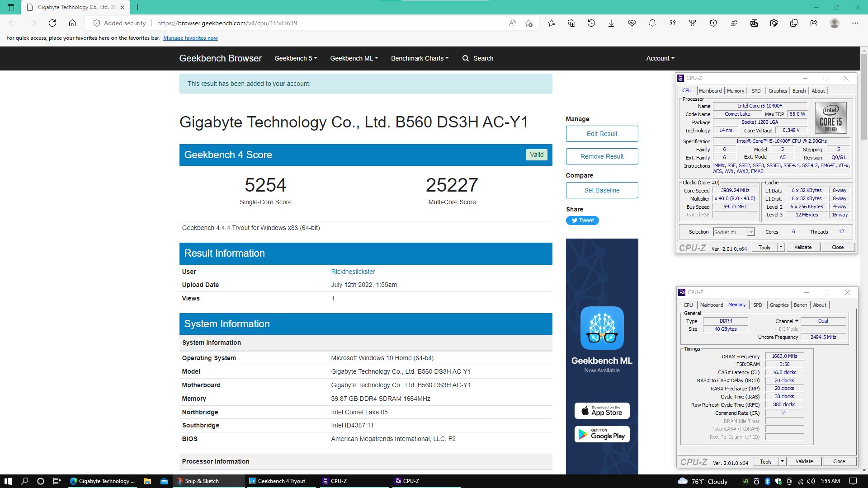The image size is (868, 488).
Task: Open a new browser tab
Action: (x=138, y=7)
